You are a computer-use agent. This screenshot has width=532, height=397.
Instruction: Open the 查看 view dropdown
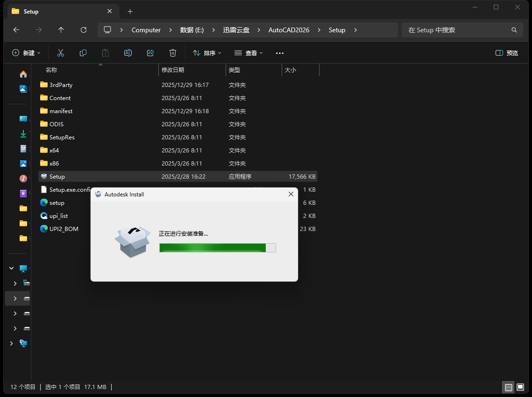tap(248, 53)
